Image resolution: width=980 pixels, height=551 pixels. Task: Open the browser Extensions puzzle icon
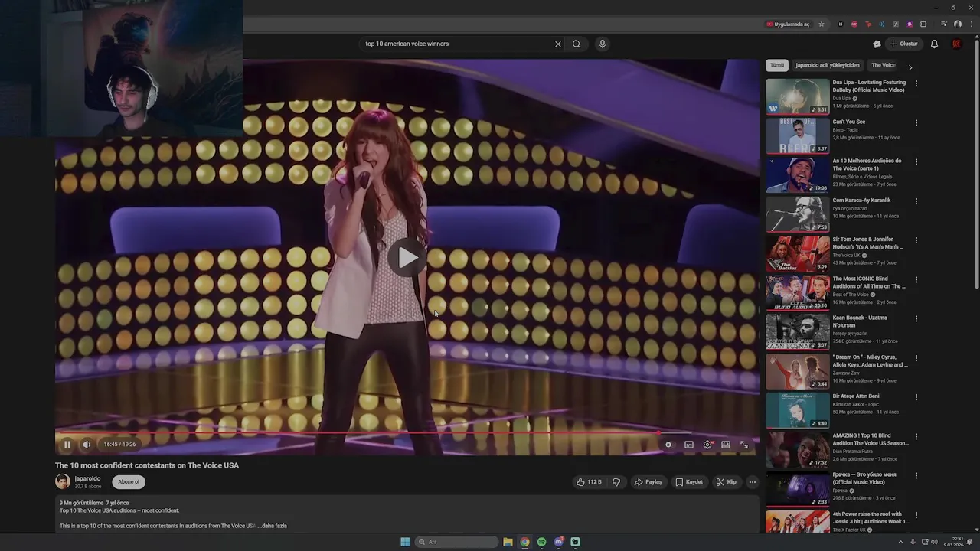(923, 24)
